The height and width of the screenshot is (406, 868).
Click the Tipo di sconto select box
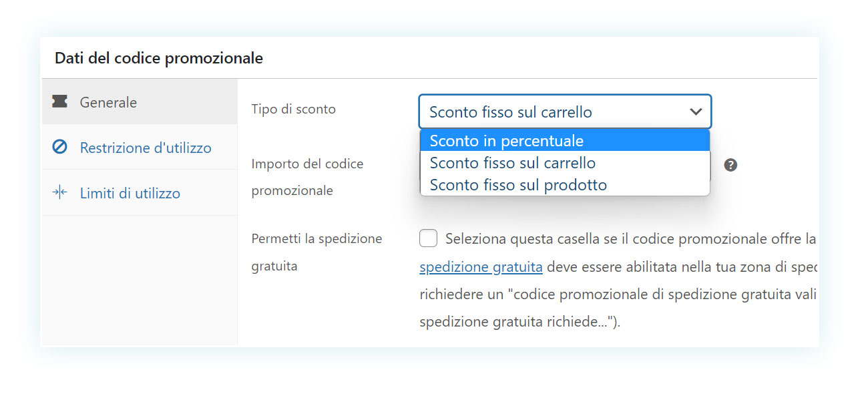(x=565, y=112)
